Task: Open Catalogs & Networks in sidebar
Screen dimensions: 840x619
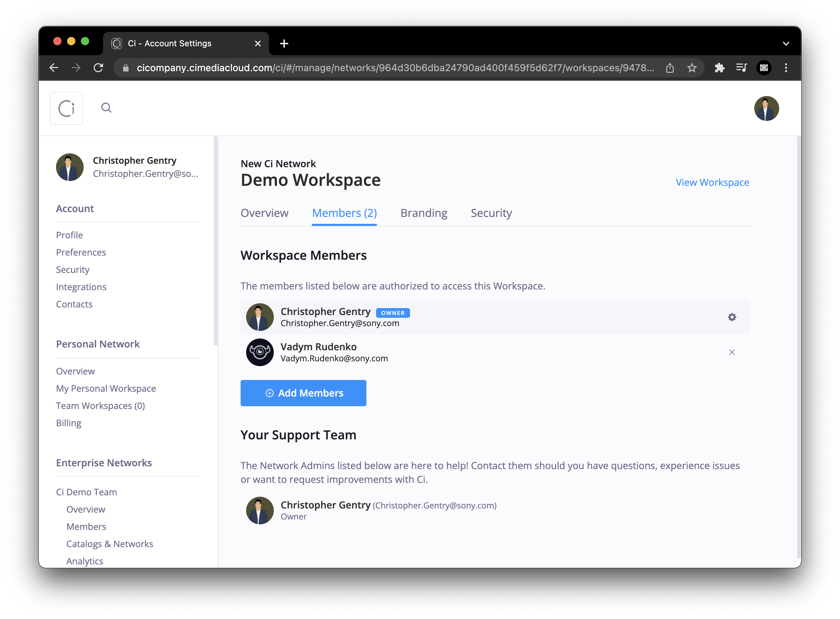Action: coord(110,544)
